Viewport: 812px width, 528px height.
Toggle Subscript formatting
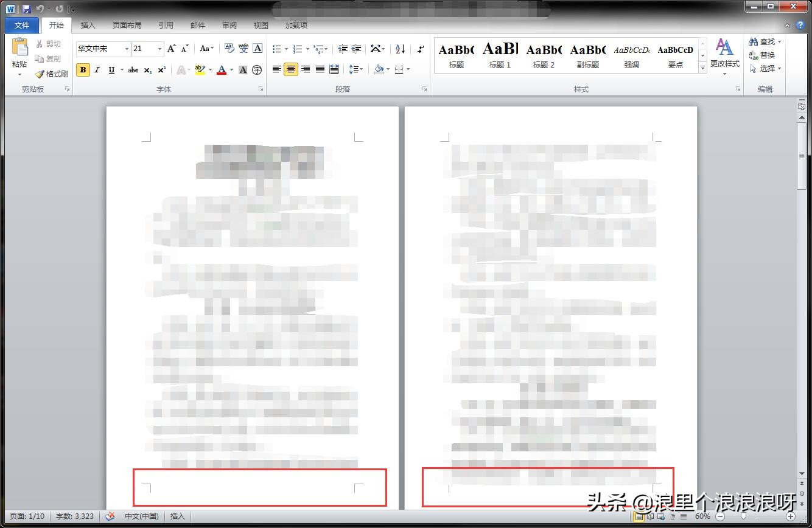click(148, 70)
